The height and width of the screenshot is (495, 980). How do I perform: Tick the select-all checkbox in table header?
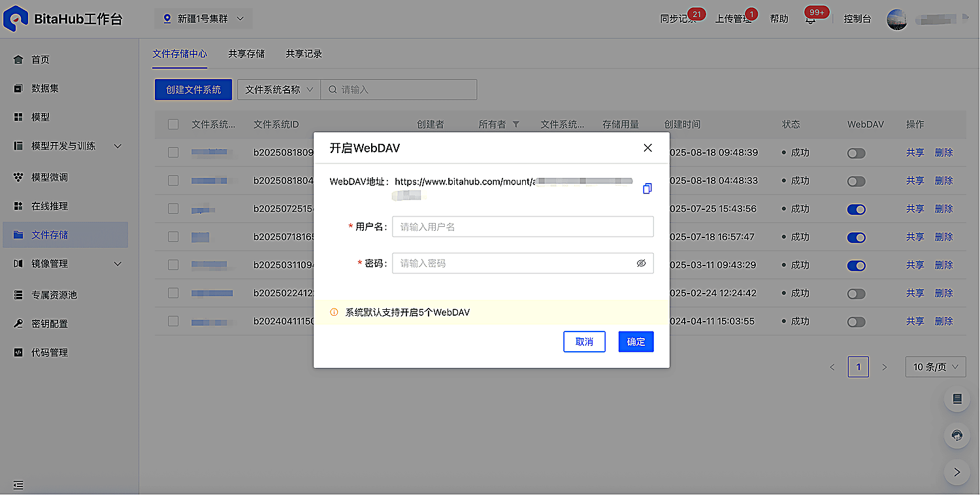pos(173,124)
